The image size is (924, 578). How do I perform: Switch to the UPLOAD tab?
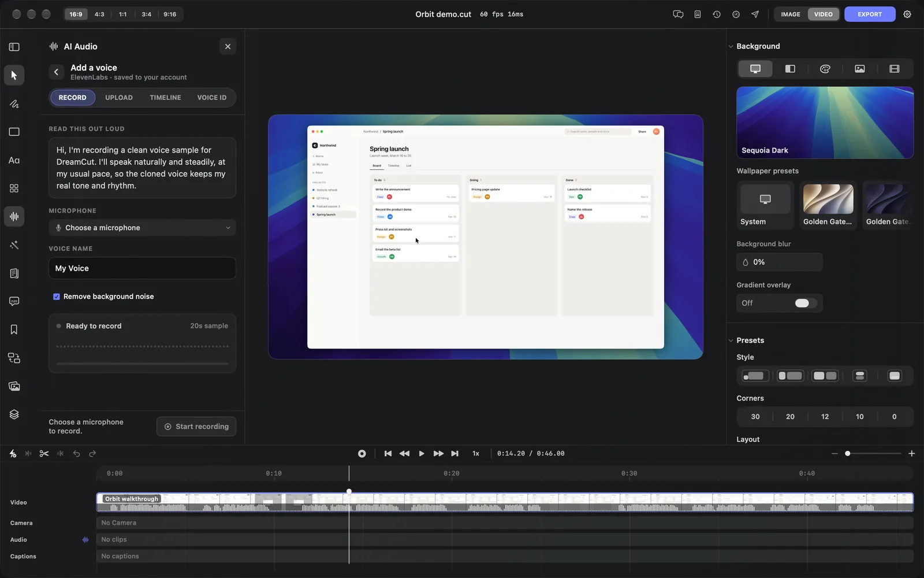click(119, 98)
